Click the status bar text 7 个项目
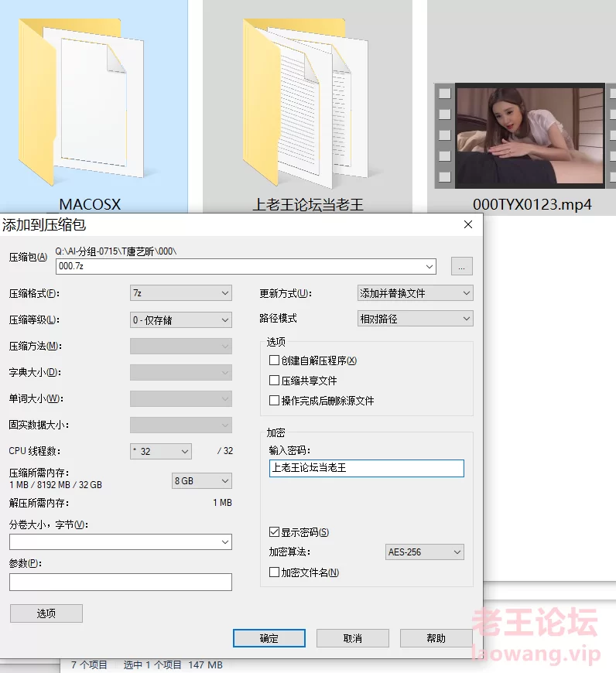Viewport: 616px width, 673px height. pos(89,664)
